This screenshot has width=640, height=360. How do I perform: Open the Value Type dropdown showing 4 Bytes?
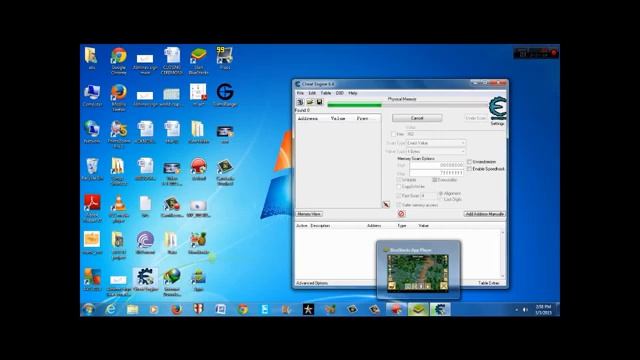[x=436, y=151]
